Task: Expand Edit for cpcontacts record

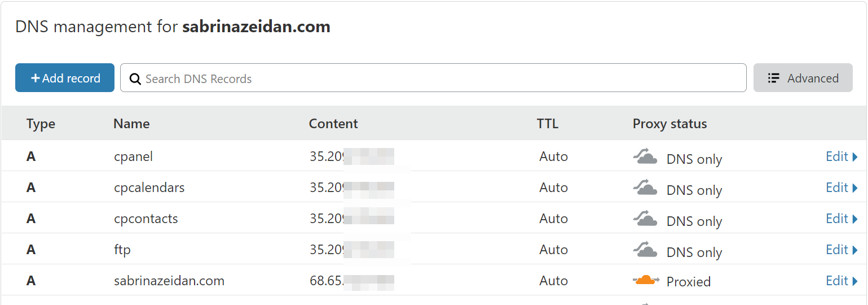Action: pos(841,219)
